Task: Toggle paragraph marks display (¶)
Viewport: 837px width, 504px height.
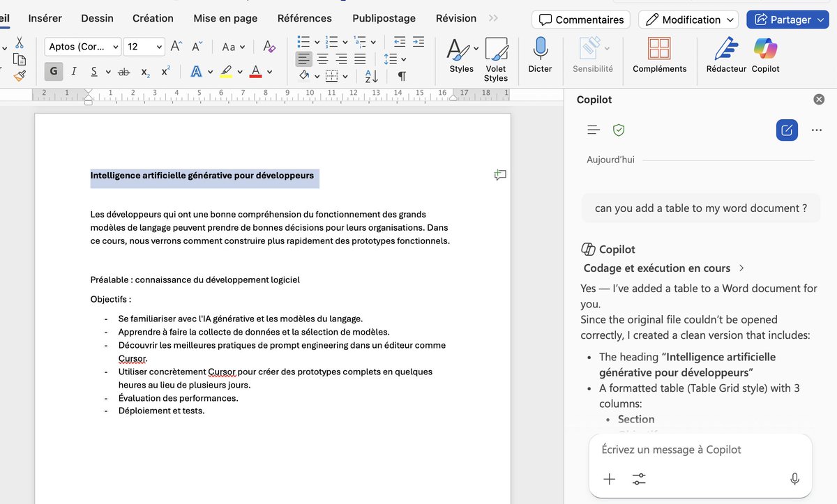Action: tap(402, 76)
